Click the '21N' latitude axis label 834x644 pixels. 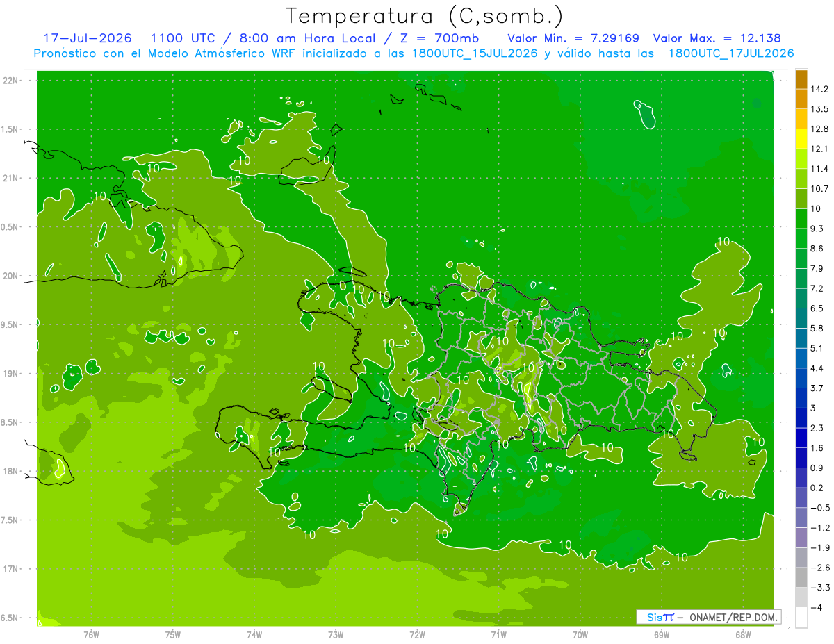click(11, 178)
